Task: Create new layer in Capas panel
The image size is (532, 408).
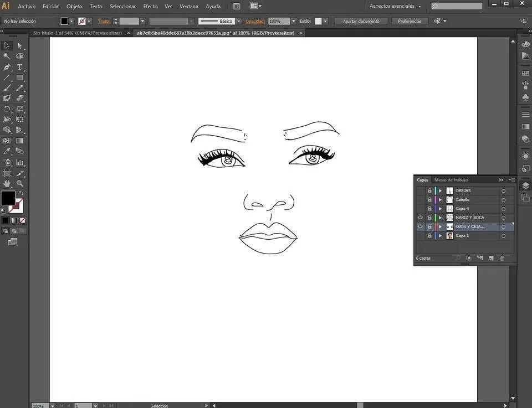Action: pos(491,258)
